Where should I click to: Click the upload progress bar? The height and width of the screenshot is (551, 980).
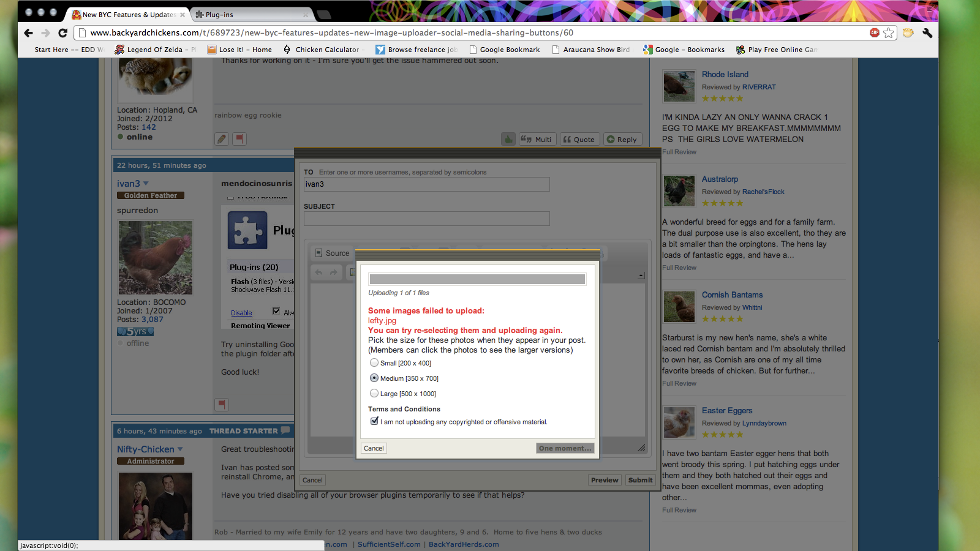coord(477,279)
